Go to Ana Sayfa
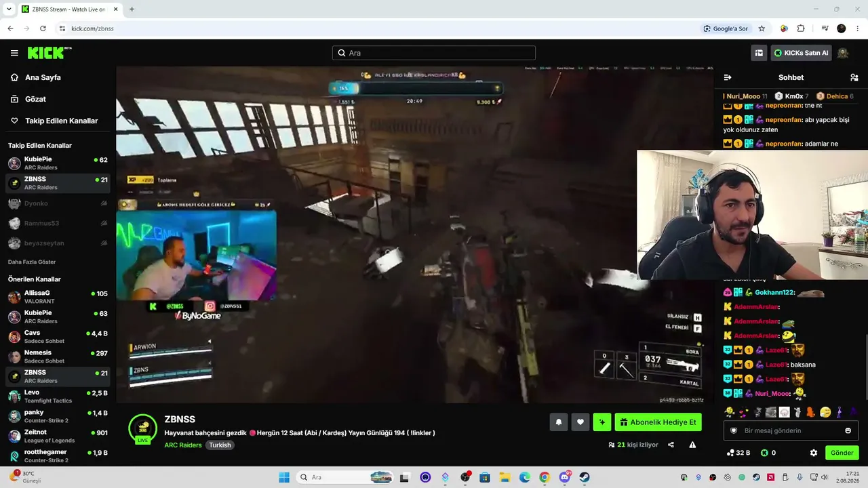Viewport: 868px width, 488px height. pos(43,77)
